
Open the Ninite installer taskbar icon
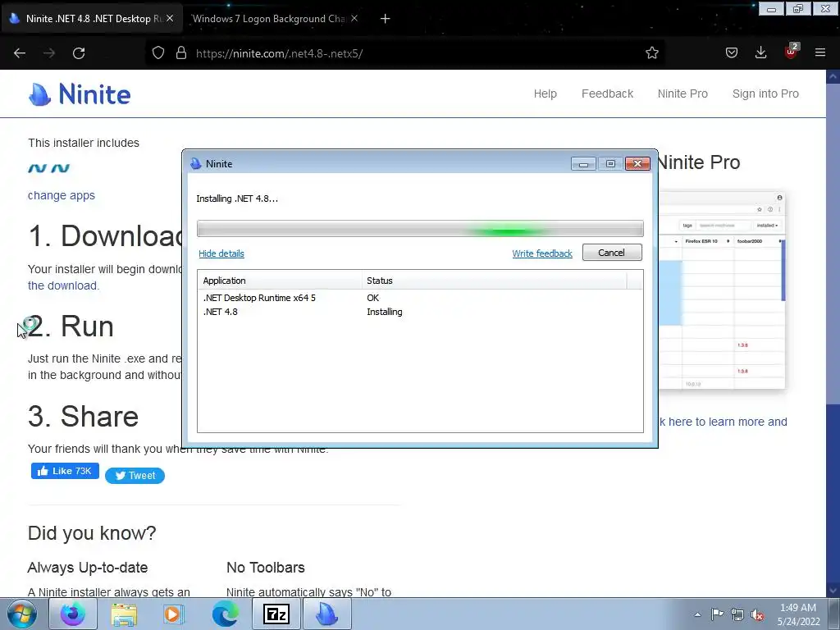pyautogui.click(x=327, y=614)
